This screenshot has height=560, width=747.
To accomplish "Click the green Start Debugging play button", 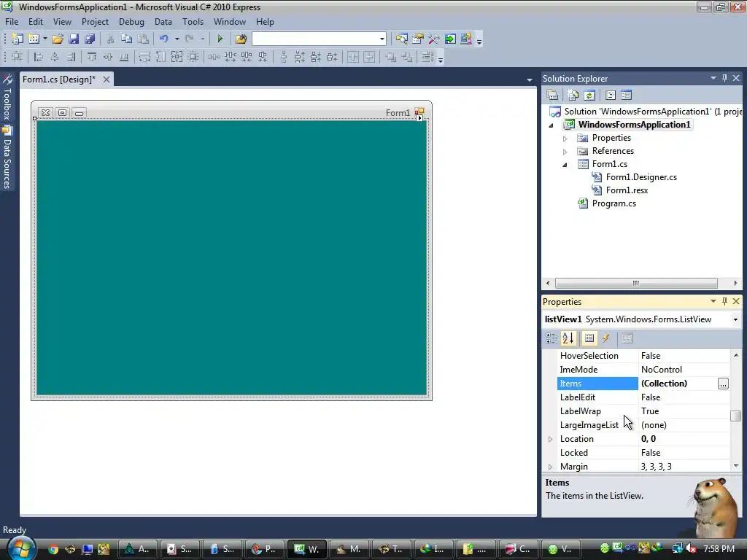I will point(220,39).
